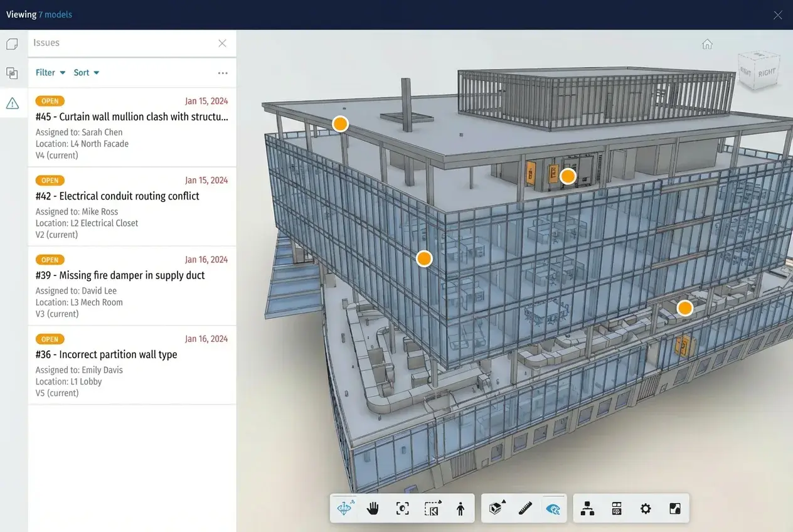The width and height of the screenshot is (793, 532).
Task: Open the Section Analysis cube tool
Action: tap(498, 508)
